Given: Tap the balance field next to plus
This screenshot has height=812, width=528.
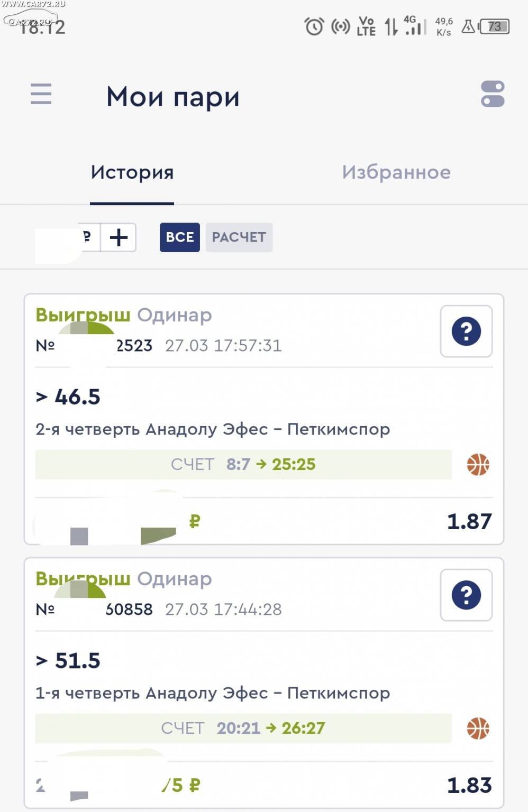Looking at the screenshot, I should tap(68, 237).
